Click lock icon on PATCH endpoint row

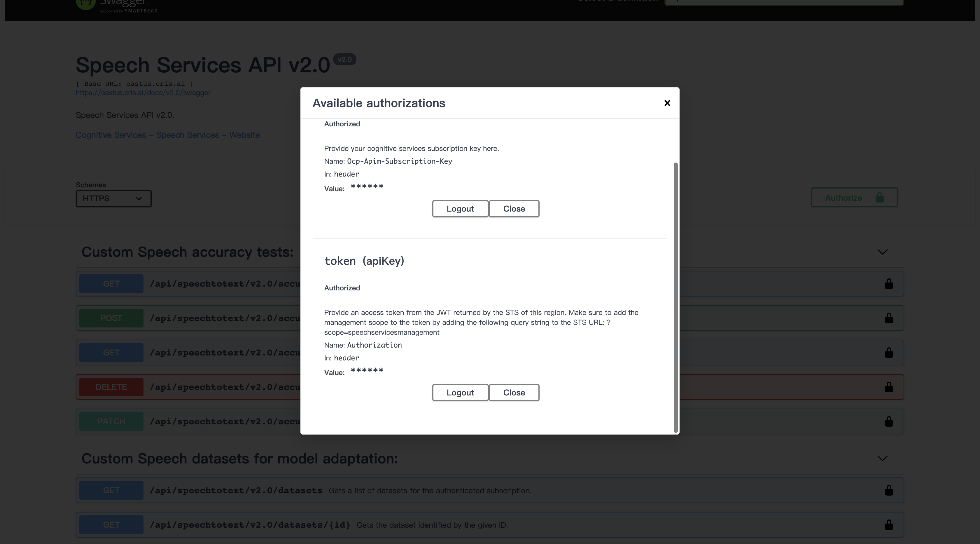[888, 421]
